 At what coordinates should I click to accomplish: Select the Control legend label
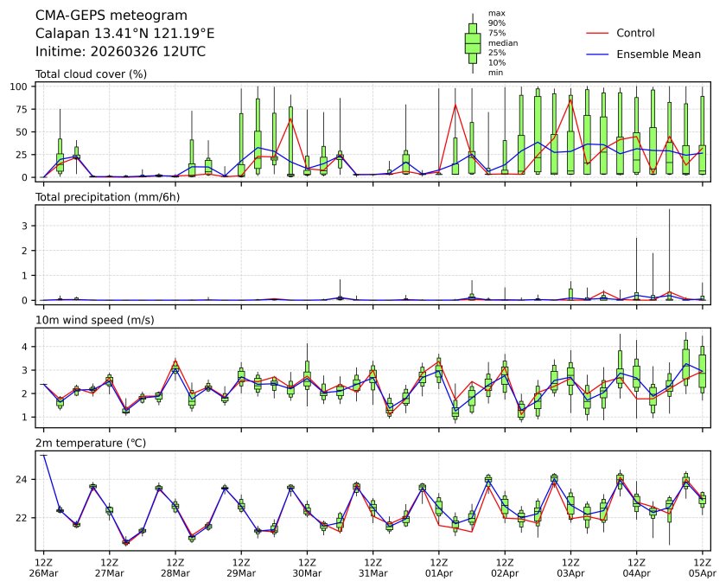click(635, 33)
